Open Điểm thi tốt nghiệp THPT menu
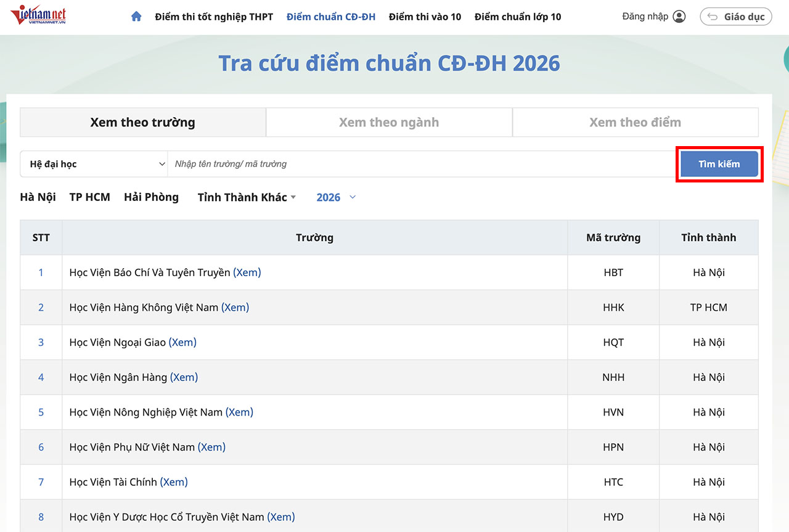The image size is (789, 532). [x=214, y=17]
